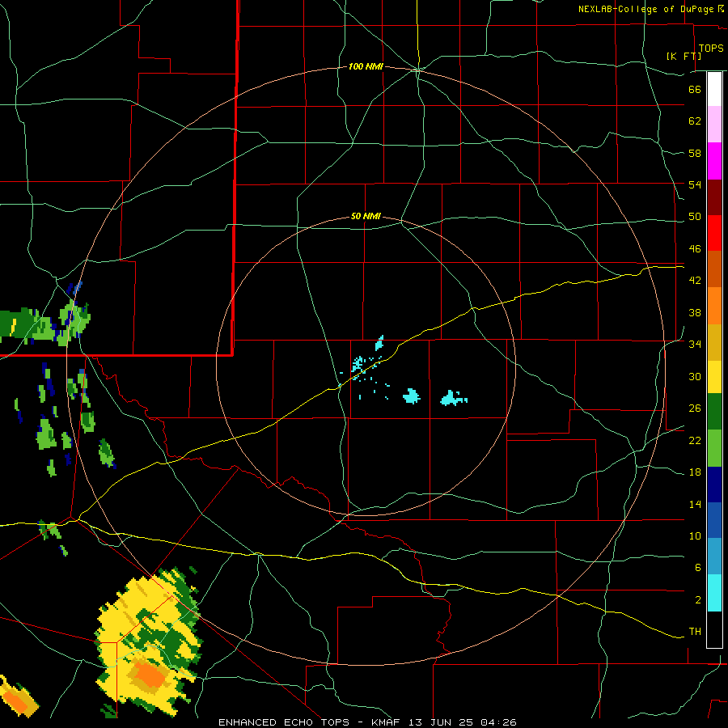728x728 pixels.
Task: Click the elongated cyan echo north of the yellow highway
Action: (x=379, y=344)
